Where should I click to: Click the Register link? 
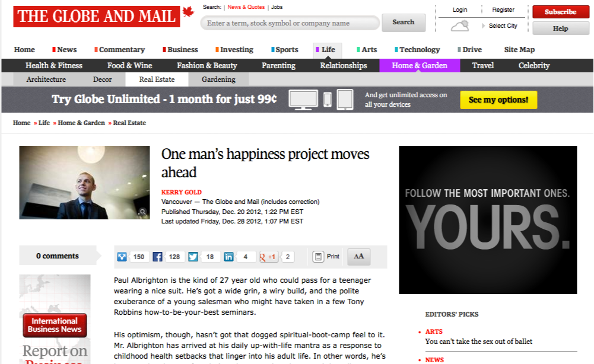point(503,10)
